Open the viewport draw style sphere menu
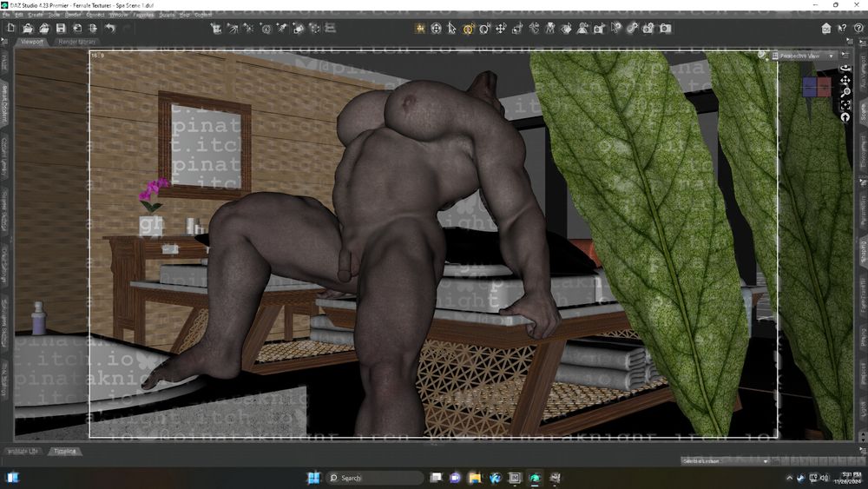Viewport: 868px width, 489px height. (762, 55)
